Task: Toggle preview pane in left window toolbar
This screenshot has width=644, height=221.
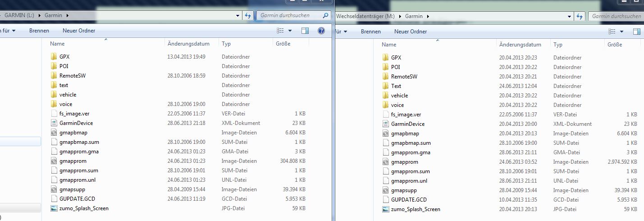Action: pos(305,31)
